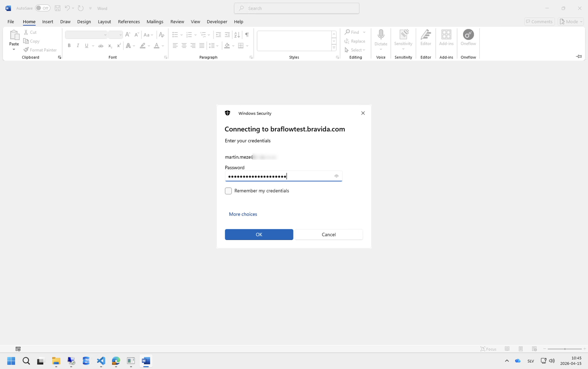Click the Sort icon in Paragraph group
The image size is (588, 369).
coord(237,35)
